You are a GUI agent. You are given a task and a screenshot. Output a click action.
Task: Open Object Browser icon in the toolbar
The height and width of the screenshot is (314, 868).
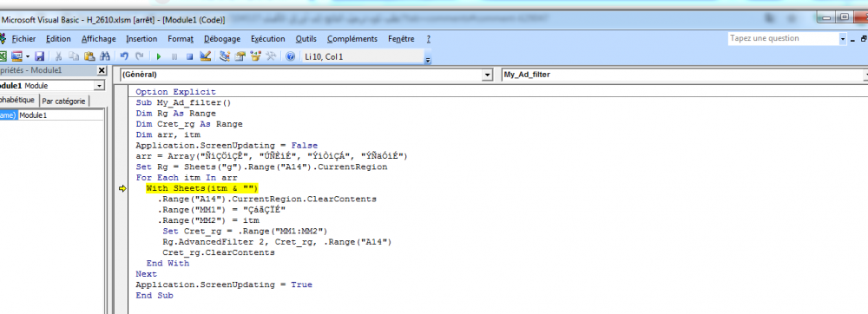[x=255, y=56]
